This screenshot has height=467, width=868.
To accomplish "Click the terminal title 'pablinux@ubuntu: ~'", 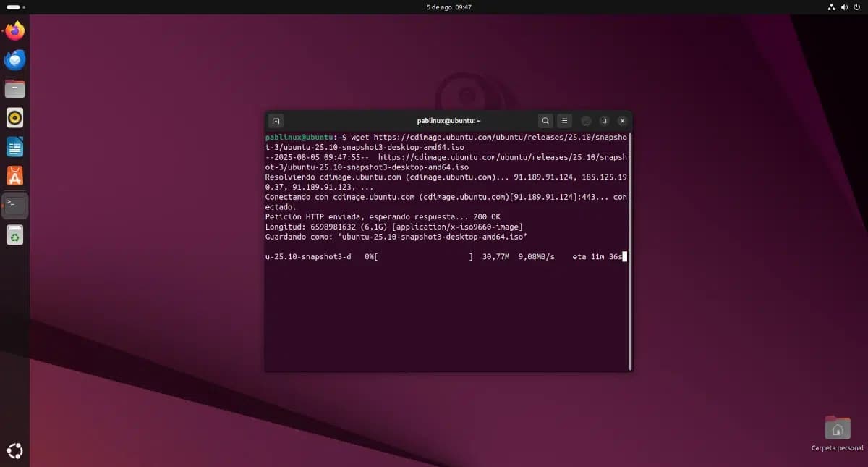I will pos(448,121).
